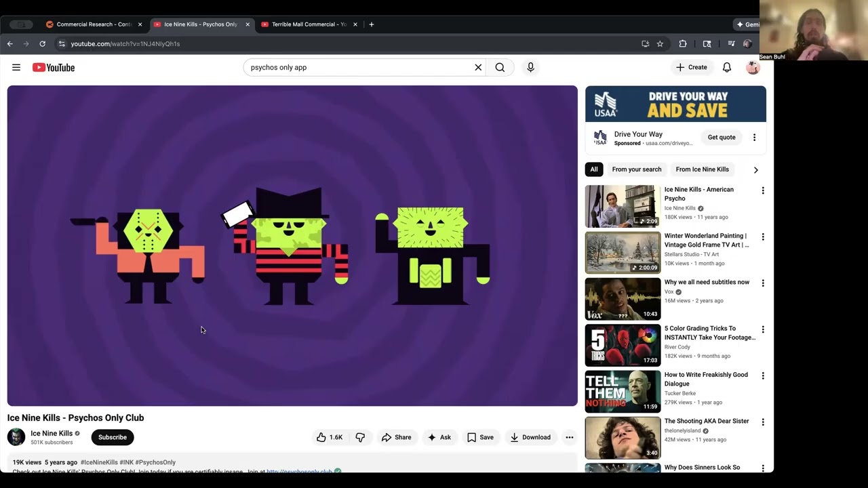Viewport: 868px width, 488px height.
Task: Open options for Why we all need subtitles
Action: click(x=763, y=283)
